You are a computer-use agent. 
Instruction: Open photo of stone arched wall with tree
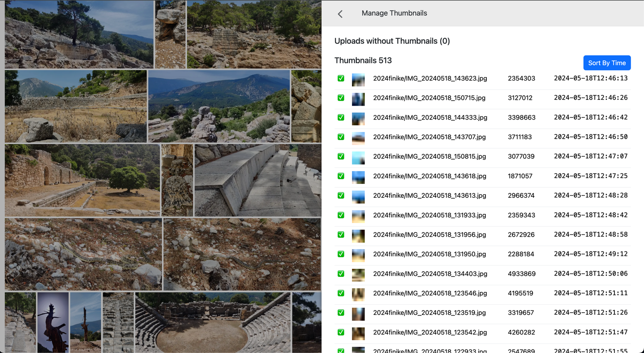pos(82,180)
